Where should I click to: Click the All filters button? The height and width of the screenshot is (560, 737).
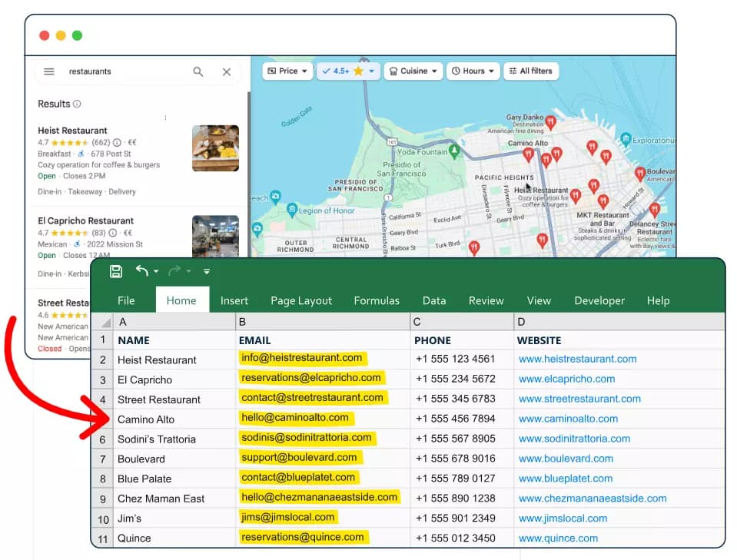pyautogui.click(x=530, y=71)
